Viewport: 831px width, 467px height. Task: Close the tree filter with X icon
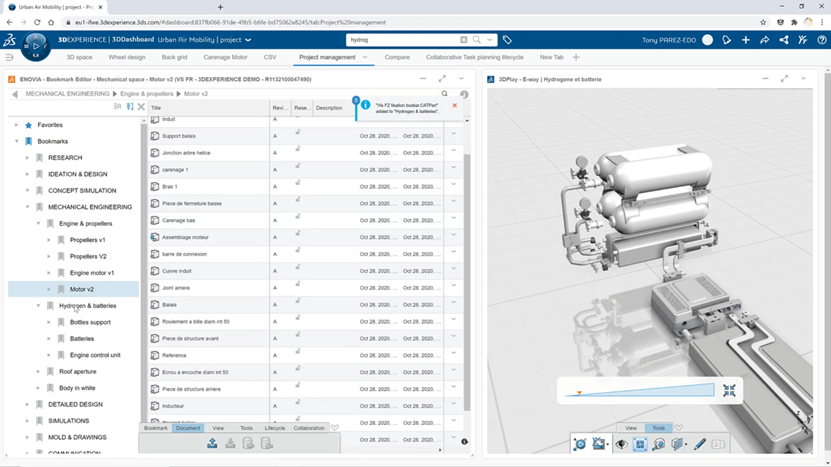click(x=141, y=107)
